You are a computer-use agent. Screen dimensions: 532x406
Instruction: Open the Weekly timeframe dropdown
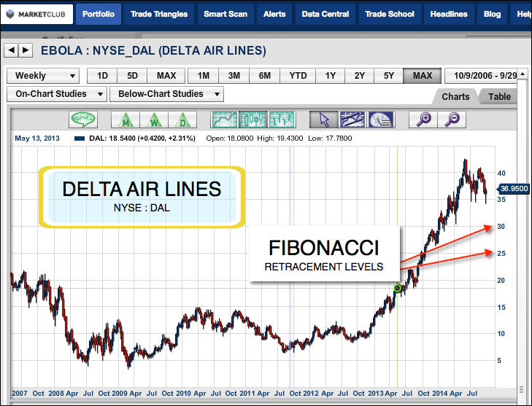click(42, 75)
